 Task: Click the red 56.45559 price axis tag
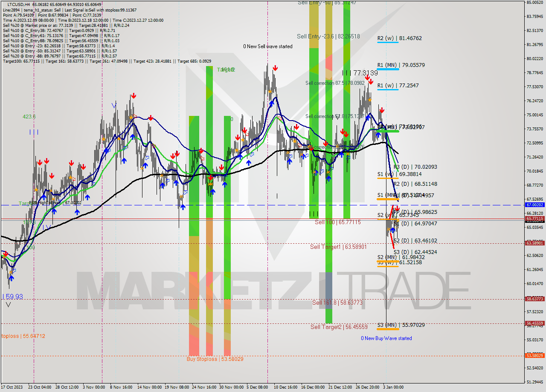(x=534, y=323)
